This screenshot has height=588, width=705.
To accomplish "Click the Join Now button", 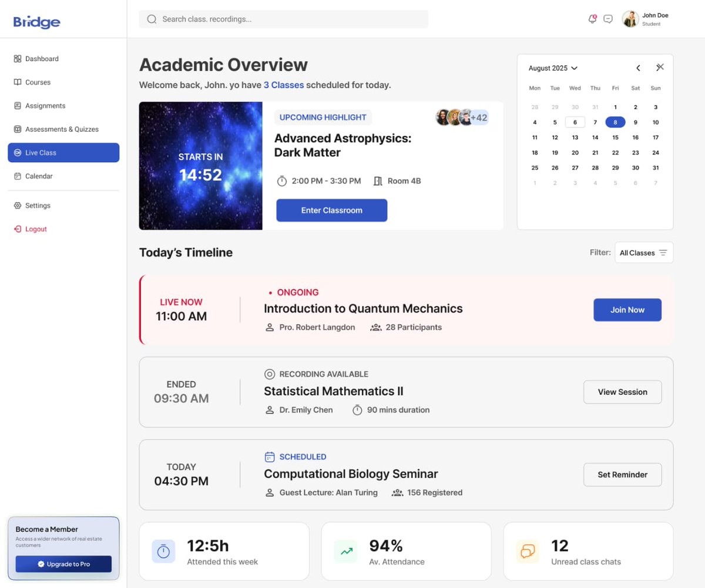I will click(x=627, y=310).
